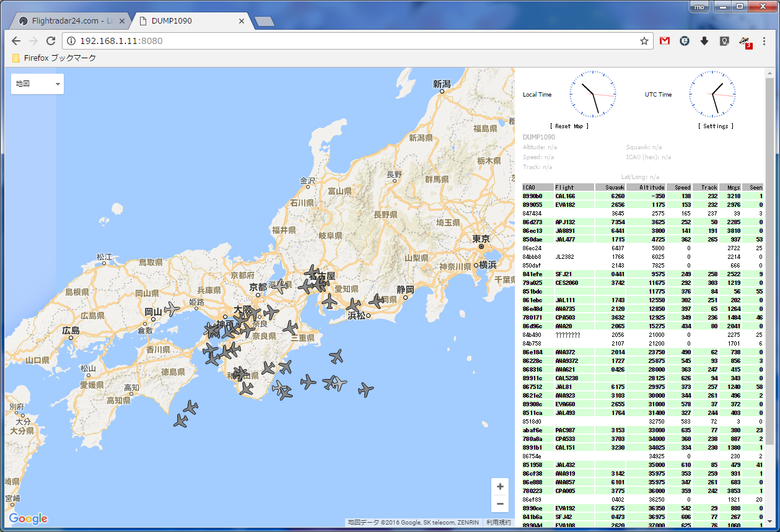Close the Flightradar24.com tab
Viewport: 780px width, 532px height.
(x=121, y=20)
